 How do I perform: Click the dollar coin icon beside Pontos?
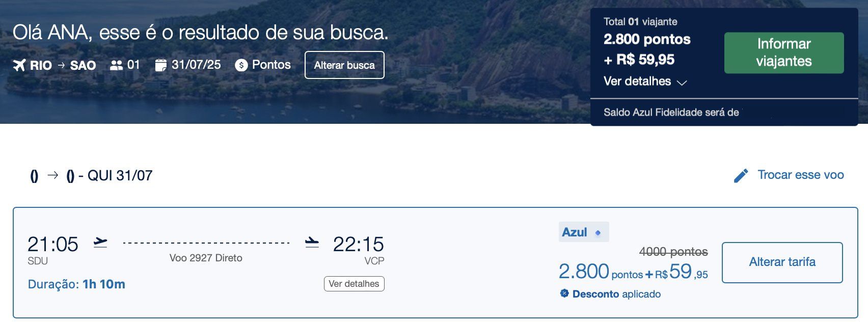coord(241,65)
